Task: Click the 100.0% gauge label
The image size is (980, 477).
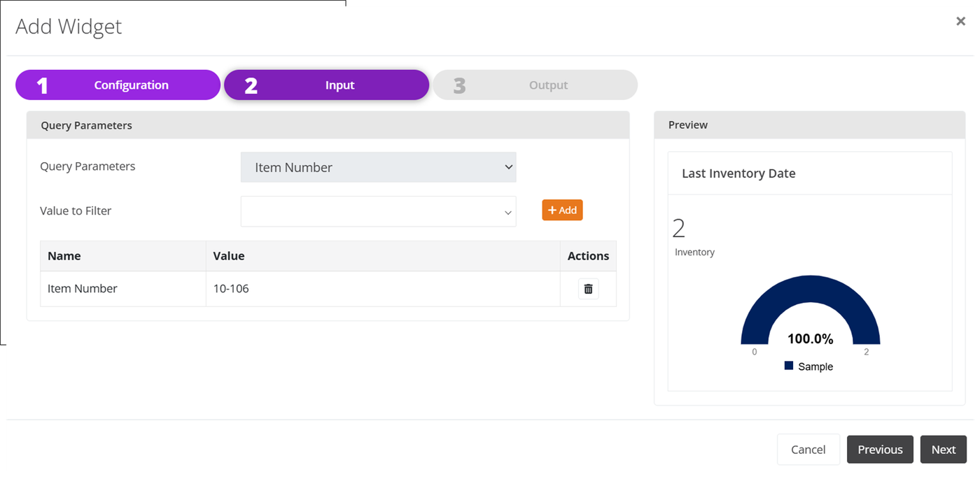Action: [x=810, y=339]
